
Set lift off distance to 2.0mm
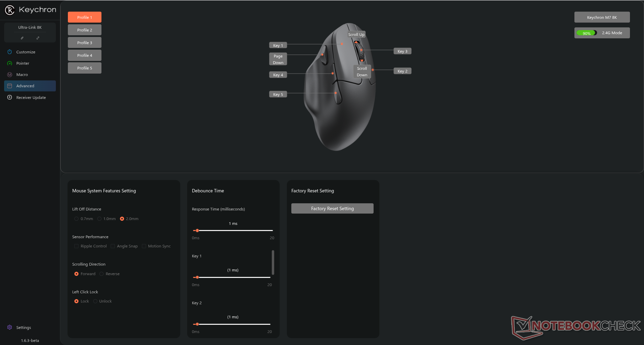click(x=122, y=219)
